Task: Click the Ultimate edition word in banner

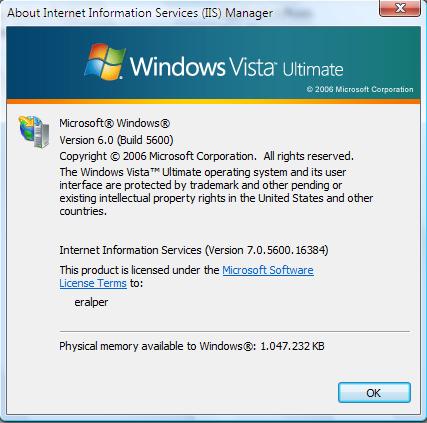Action: point(313,69)
